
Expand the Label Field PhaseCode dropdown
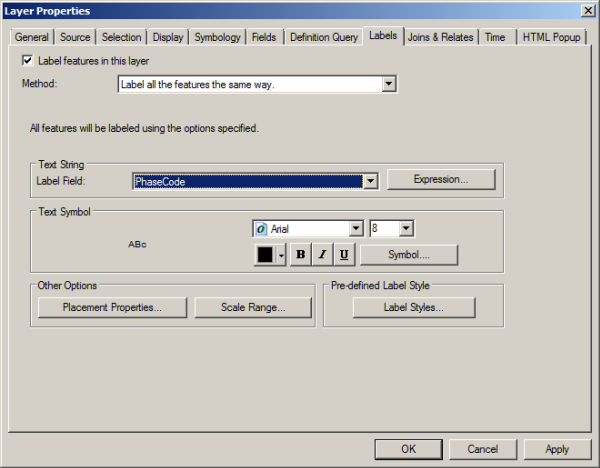tap(370, 181)
